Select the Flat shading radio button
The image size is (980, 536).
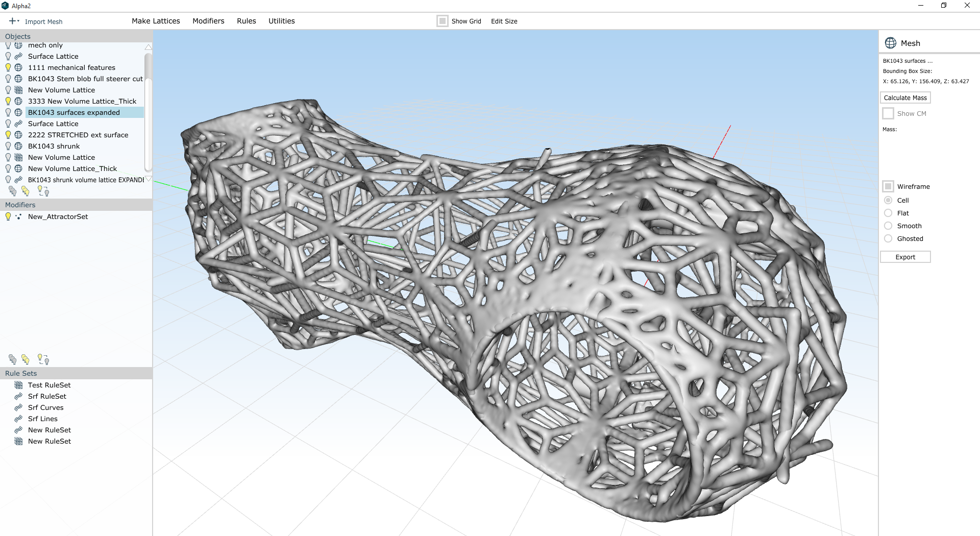(x=888, y=213)
